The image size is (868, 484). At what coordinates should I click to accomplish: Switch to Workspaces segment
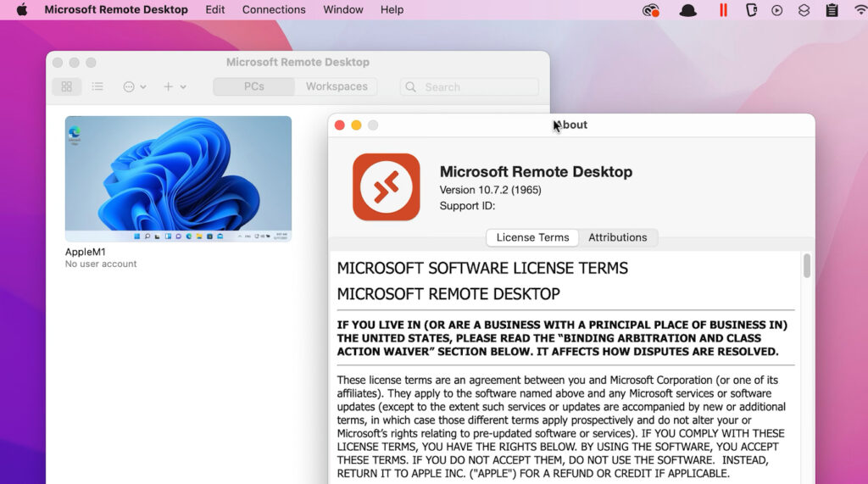(337, 86)
